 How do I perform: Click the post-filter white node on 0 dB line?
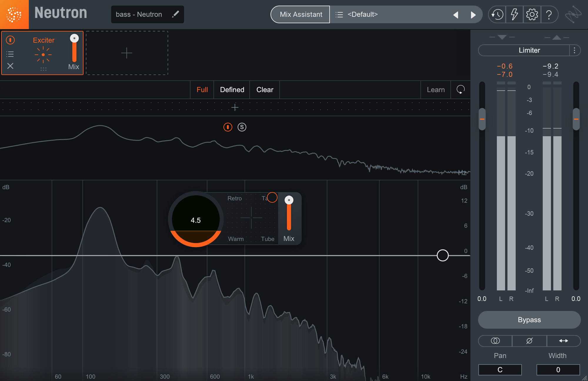click(x=442, y=255)
